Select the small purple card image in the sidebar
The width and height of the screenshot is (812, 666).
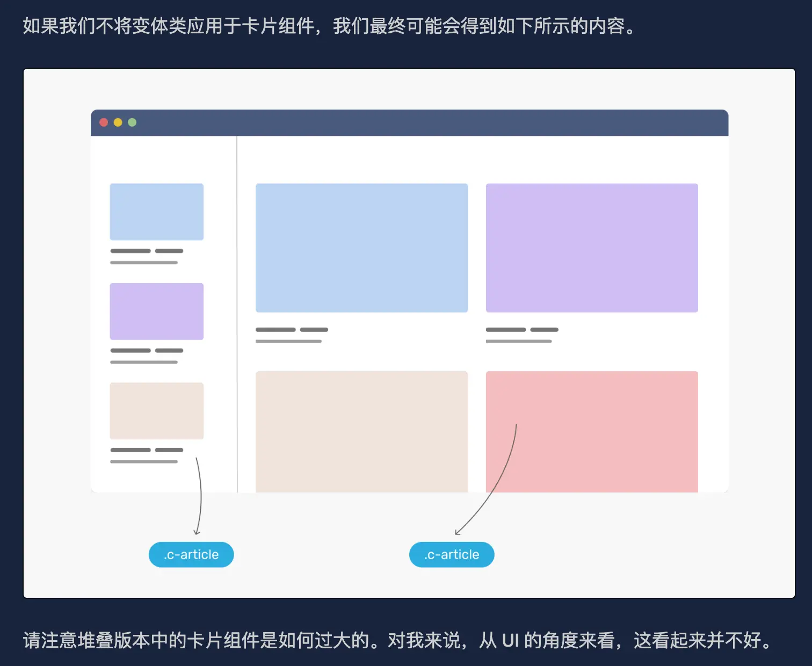click(x=156, y=311)
